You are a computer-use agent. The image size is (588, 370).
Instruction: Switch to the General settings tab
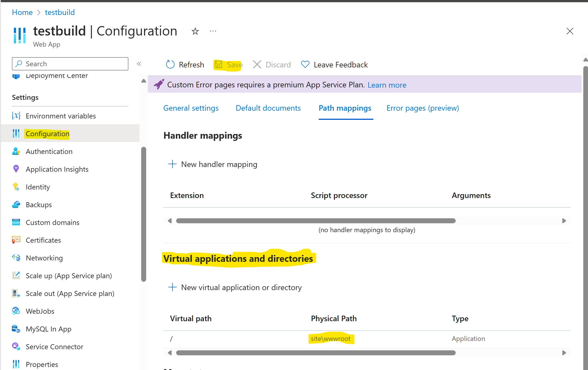[x=191, y=108]
